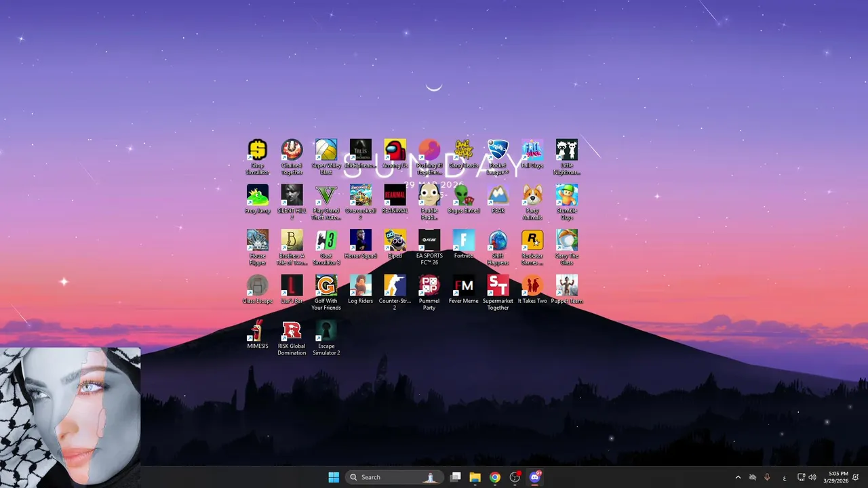Select the Party Animals corgi icon

[x=532, y=203]
